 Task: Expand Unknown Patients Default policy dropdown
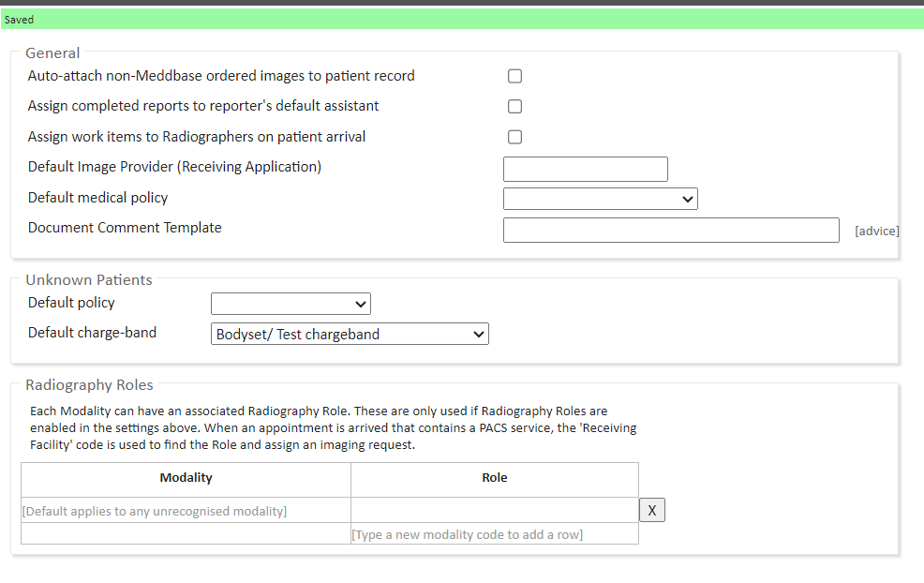pos(291,304)
